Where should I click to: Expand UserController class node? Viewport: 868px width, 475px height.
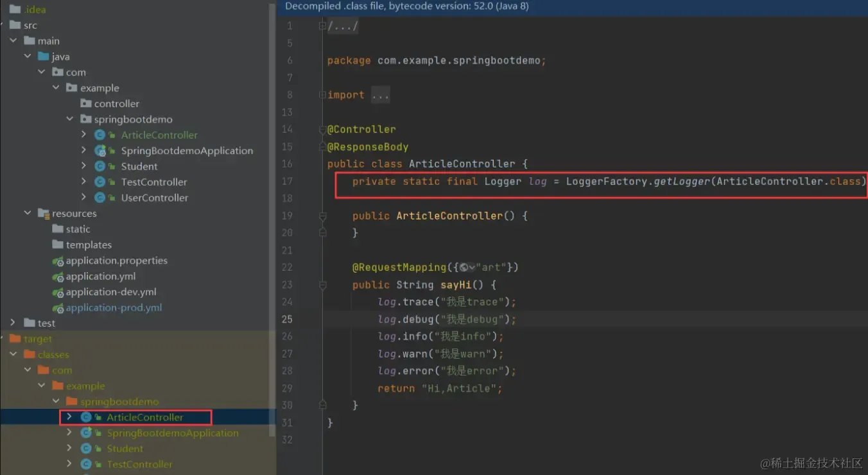[x=84, y=198]
